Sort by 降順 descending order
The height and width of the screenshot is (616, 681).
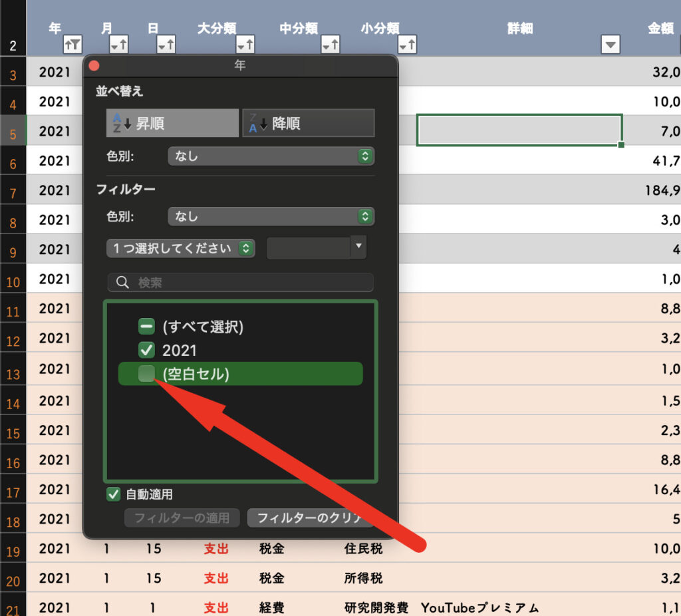click(x=308, y=123)
